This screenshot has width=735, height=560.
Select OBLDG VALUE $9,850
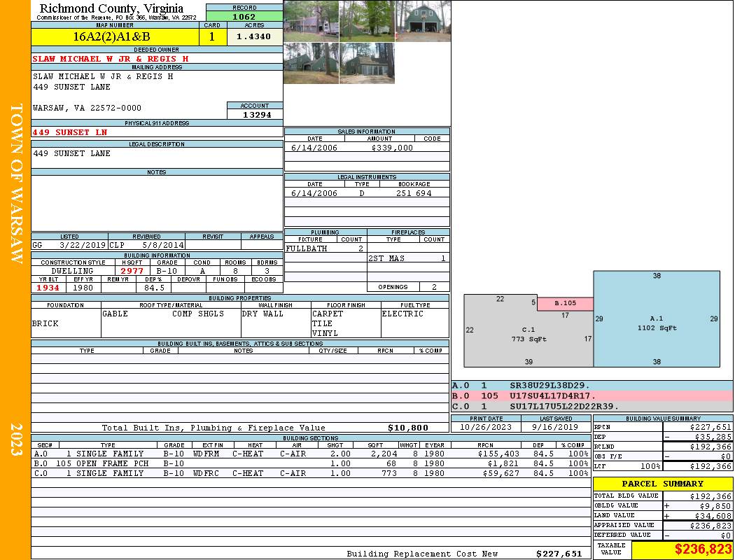pos(715,506)
